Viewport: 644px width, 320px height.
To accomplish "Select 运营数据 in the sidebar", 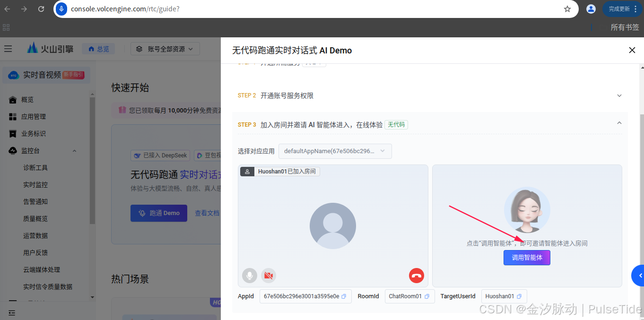I will 35,236.
